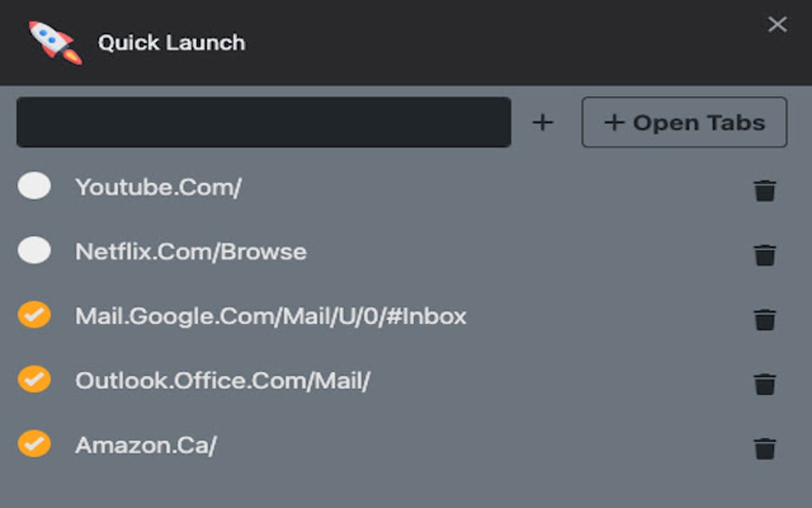The width and height of the screenshot is (812, 508).
Task: Select the Mail.Google.Com/Mail/U/0/#Inbox text
Action: (271, 316)
